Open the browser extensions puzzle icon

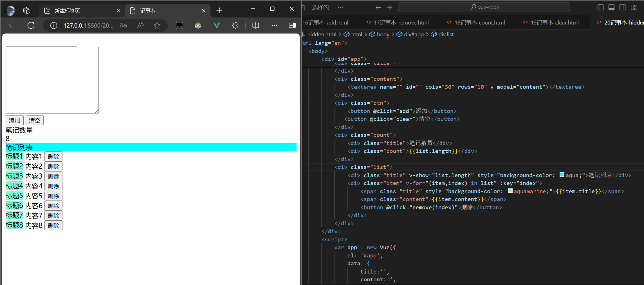[x=235, y=26]
